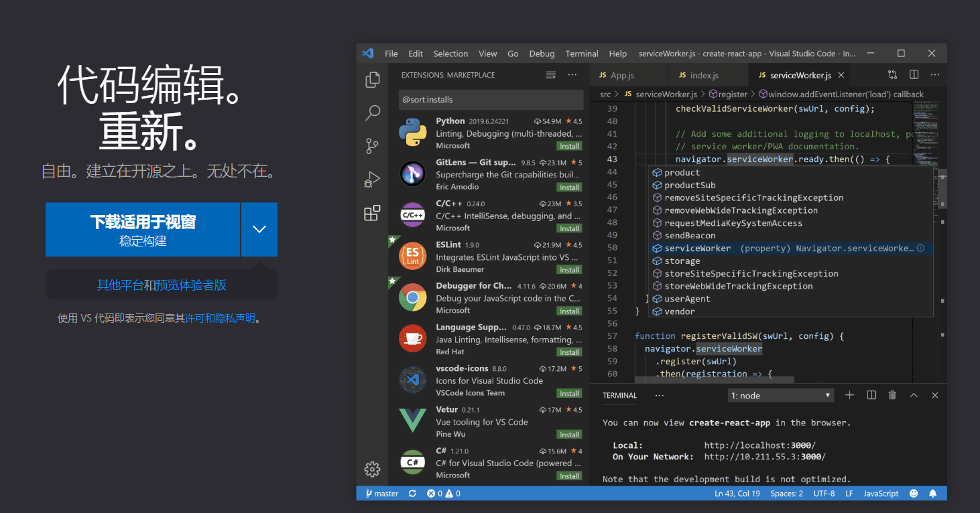Open the 预览体验者版 link
Viewport: 980px width, 513px height.
pos(191,285)
